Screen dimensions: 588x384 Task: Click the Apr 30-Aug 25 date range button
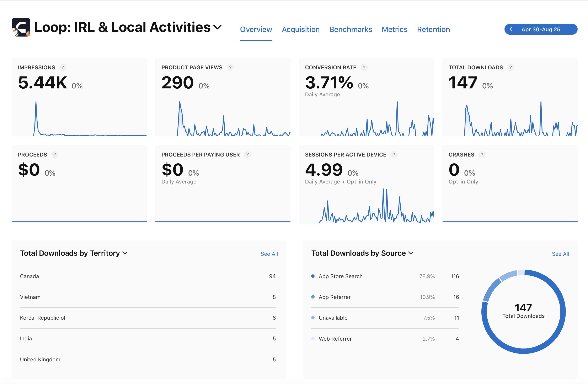pos(541,29)
